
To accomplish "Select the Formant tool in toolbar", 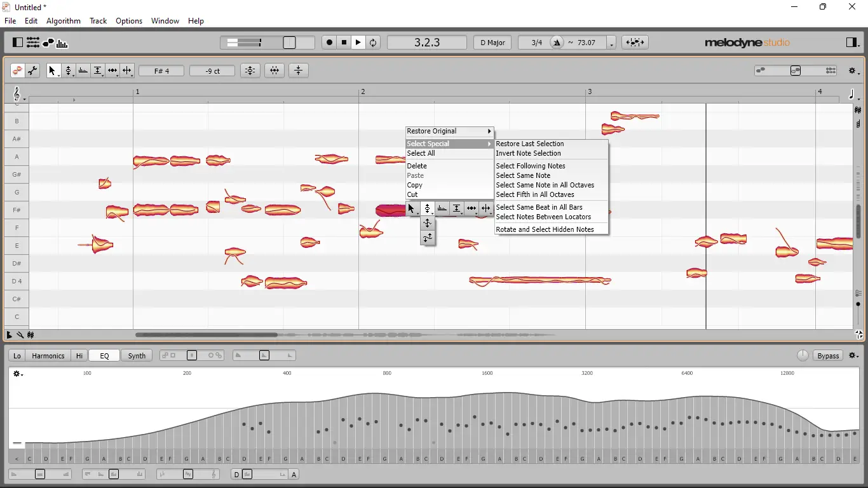I will 83,71.
